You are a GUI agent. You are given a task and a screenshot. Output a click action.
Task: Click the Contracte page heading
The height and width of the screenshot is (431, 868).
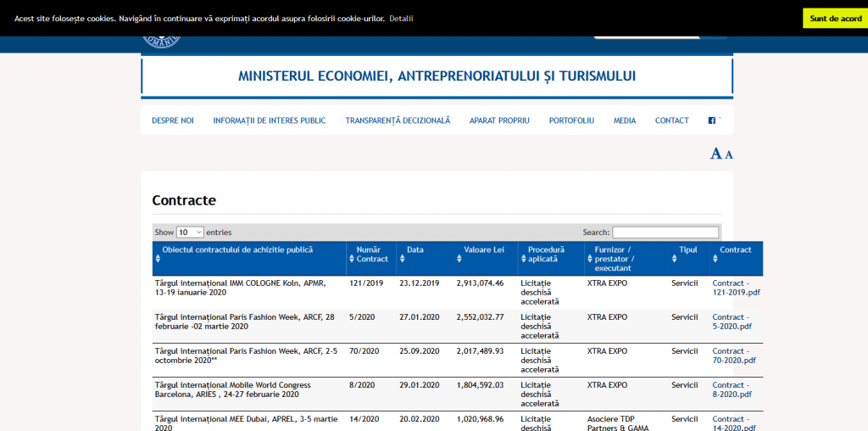click(x=184, y=200)
